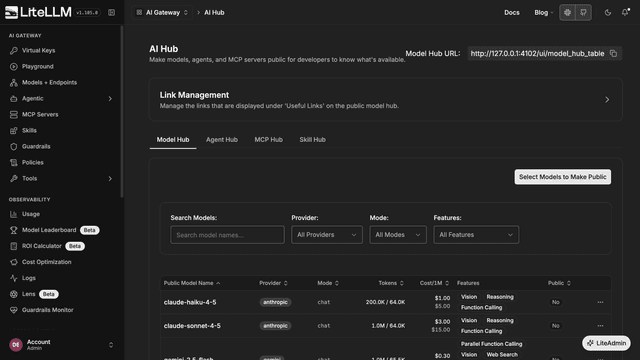Screen dimensions: 640x360
Task: Open notifications bell
Action: coord(625,13)
